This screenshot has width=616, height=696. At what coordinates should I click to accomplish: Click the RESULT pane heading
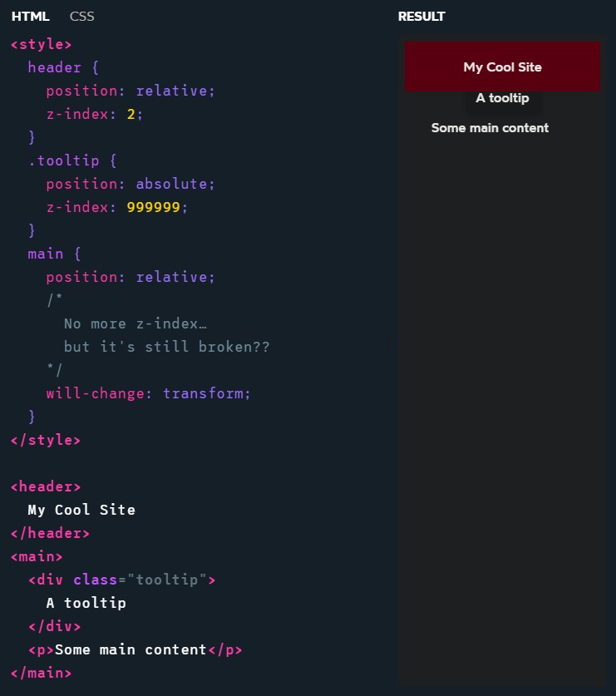coord(421,17)
